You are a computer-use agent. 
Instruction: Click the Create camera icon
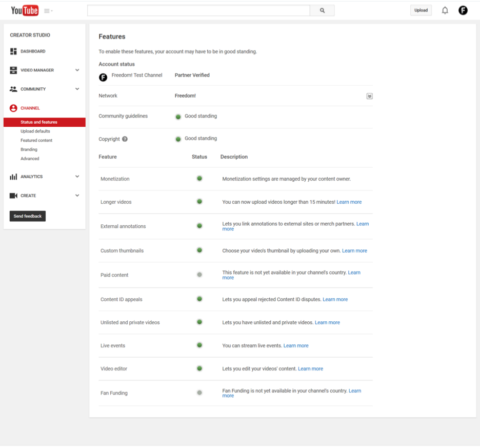pyautogui.click(x=13, y=196)
